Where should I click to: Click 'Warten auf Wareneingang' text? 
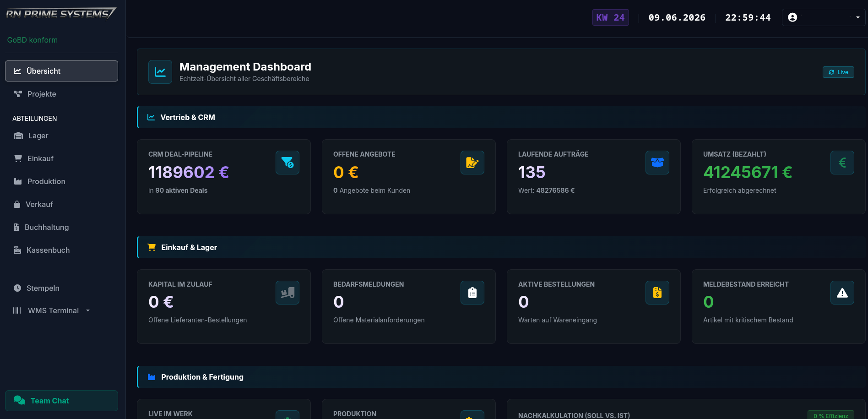coord(558,320)
